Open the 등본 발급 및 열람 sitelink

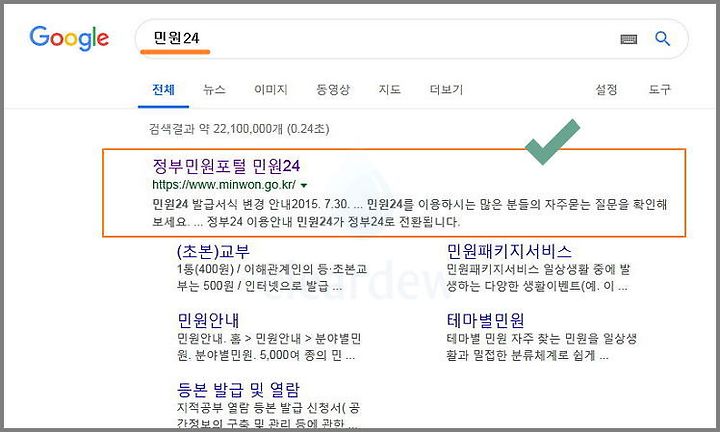pyautogui.click(x=238, y=390)
